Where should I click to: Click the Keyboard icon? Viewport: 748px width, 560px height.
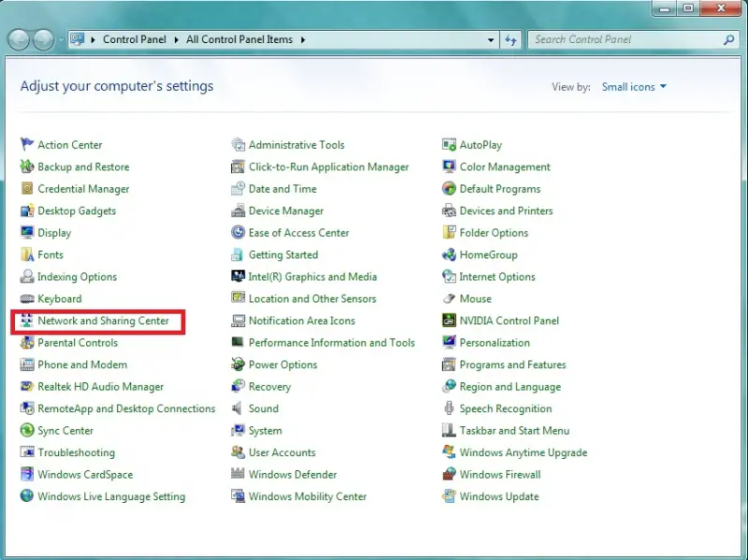click(x=27, y=298)
